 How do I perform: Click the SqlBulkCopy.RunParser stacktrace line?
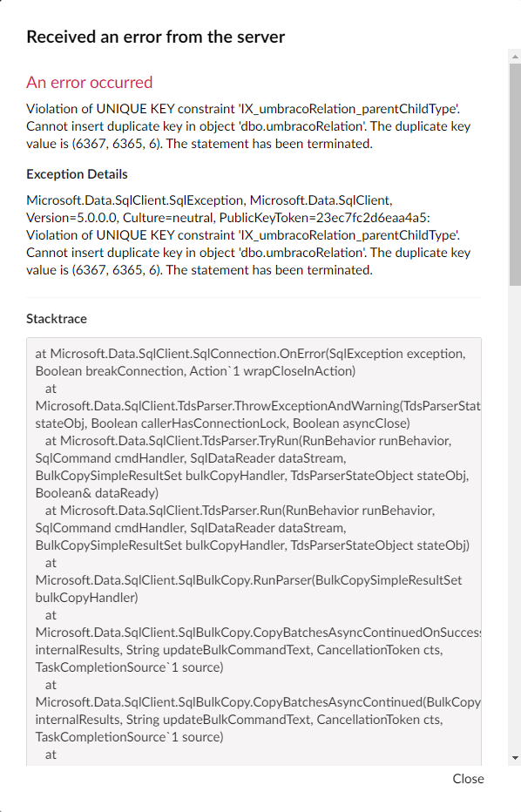248,580
